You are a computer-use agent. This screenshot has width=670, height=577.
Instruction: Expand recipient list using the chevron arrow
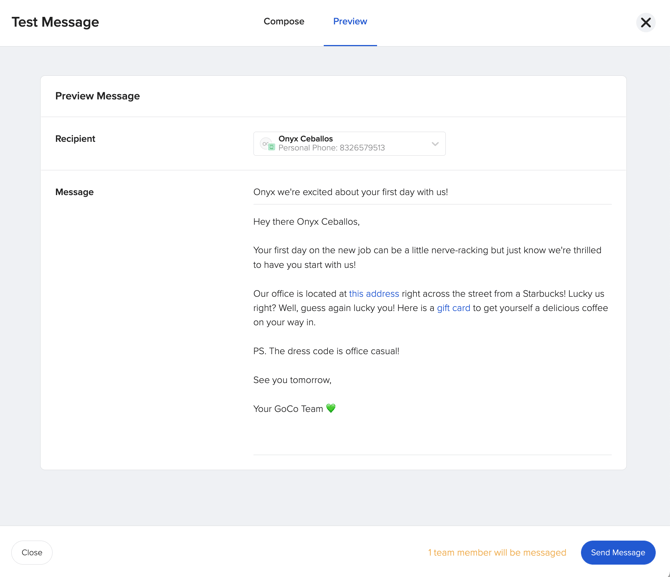click(x=435, y=144)
